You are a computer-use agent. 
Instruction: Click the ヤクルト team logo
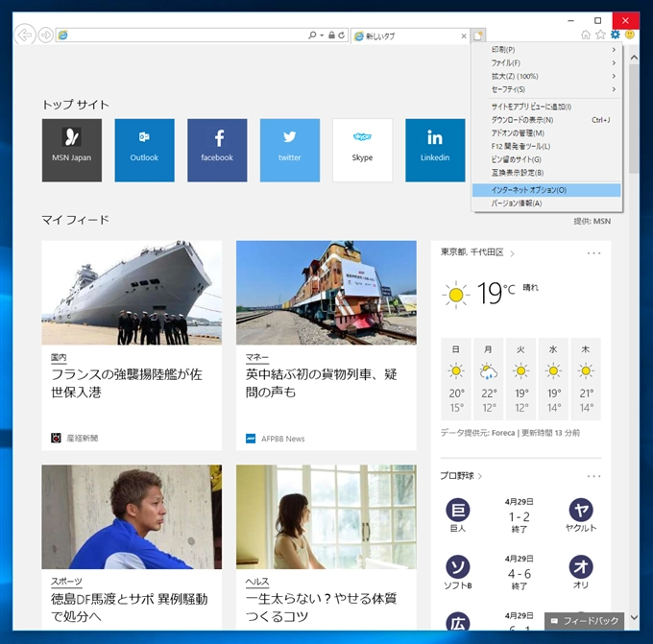point(581,510)
